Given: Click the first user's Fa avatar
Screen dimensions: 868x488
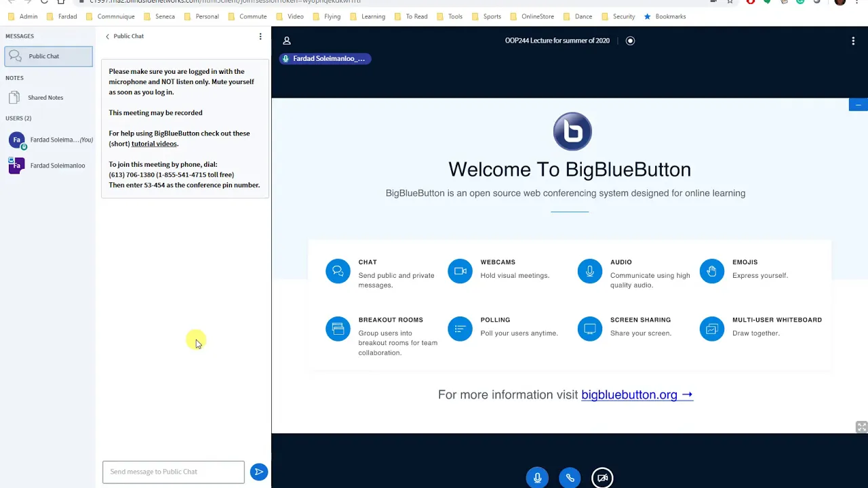Looking at the screenshot, I should click(17, 140).
